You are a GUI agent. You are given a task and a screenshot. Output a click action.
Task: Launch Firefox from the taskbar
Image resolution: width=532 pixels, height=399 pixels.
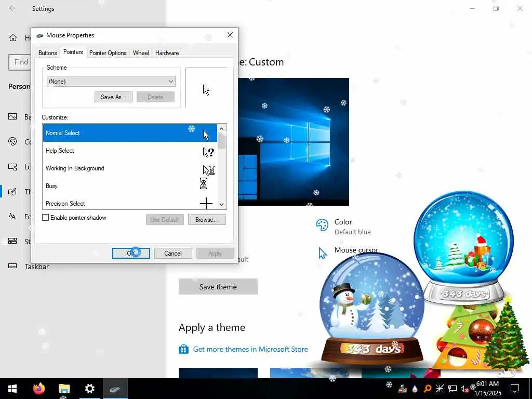click(39, 389)
